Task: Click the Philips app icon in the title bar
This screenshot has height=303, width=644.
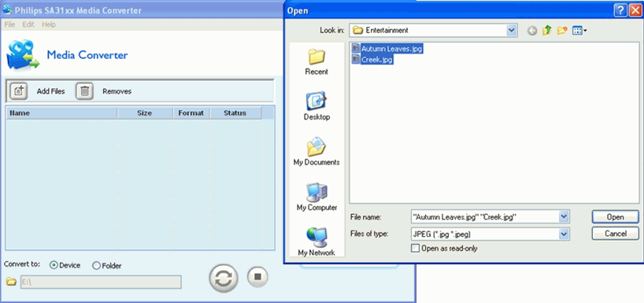Action: [7, 10]
